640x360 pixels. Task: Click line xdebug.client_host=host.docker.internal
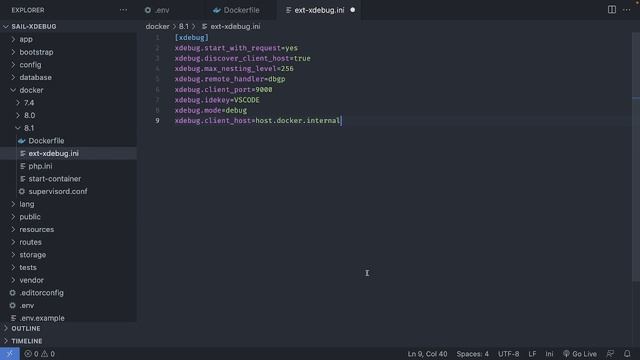258,121
